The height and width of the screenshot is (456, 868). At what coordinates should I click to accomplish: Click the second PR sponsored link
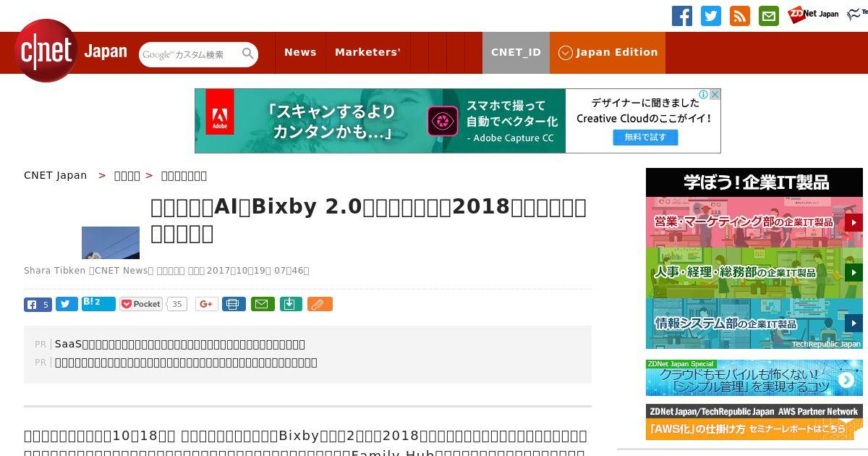(x=186, y=362)
